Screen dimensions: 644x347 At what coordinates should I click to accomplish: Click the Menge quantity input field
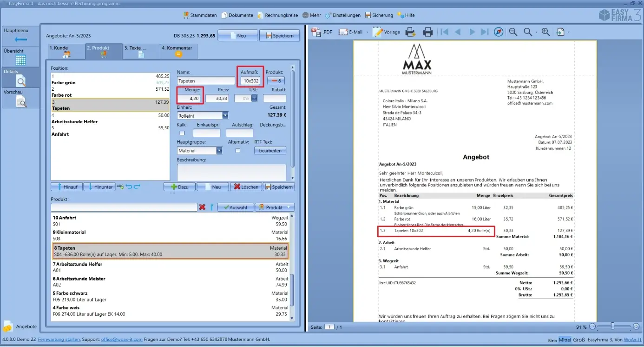(190, 98)
